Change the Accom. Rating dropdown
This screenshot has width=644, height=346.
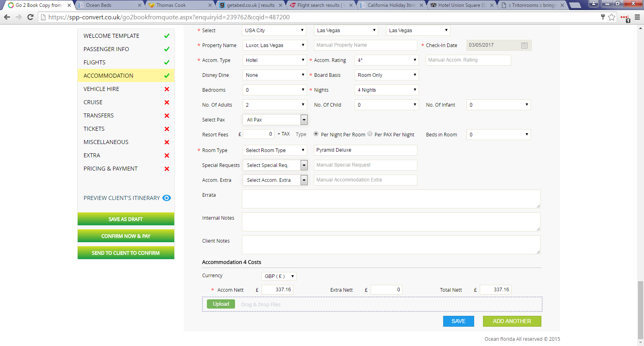pos(386,60)
